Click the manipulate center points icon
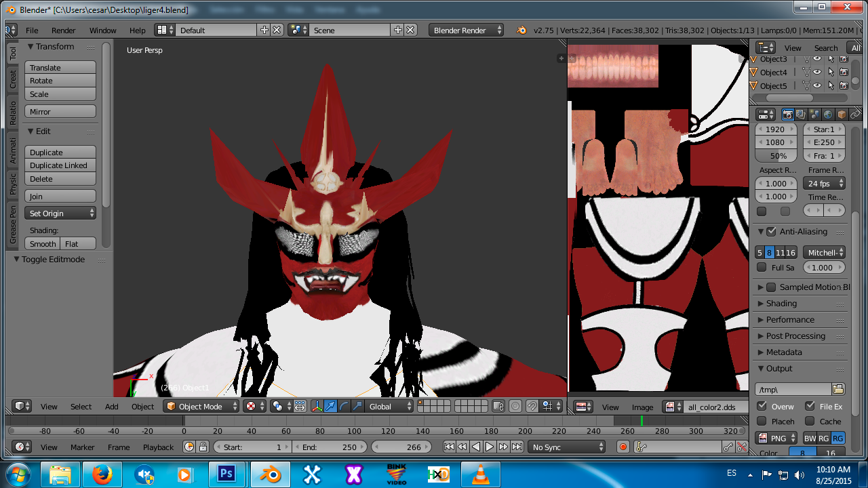The height and width of the screenshot is (488, 868). [300, 406]
